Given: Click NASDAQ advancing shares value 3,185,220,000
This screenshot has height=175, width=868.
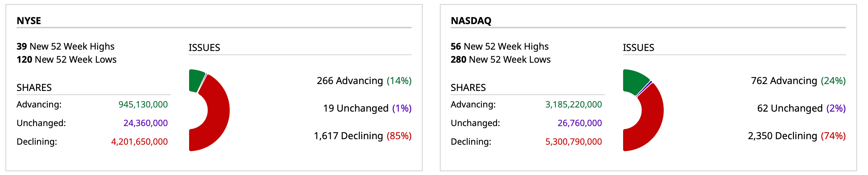Looking at the screenshot, I should pyautogui.click(x=573, y=104).
